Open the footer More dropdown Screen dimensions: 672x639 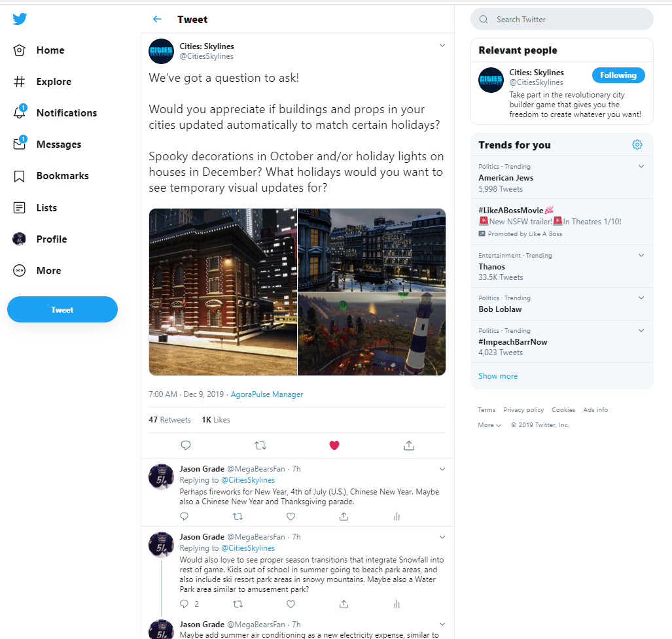click(x=489, y=425)
